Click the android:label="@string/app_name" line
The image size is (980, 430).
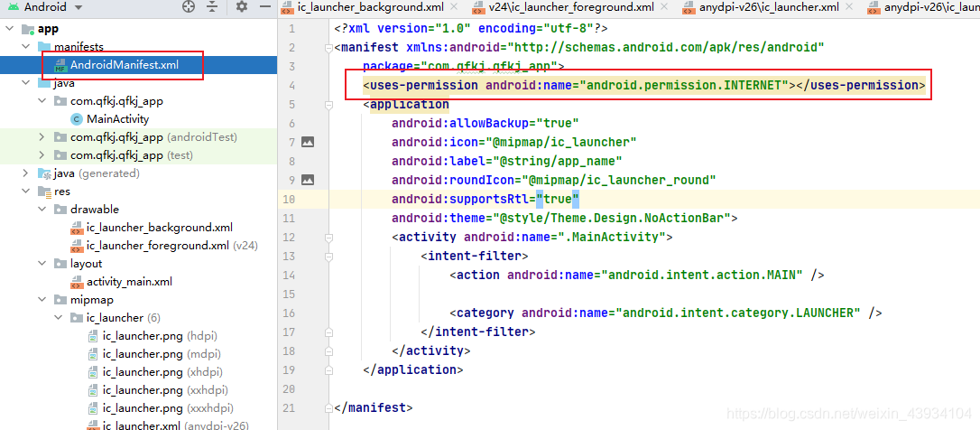coord(507,161)
